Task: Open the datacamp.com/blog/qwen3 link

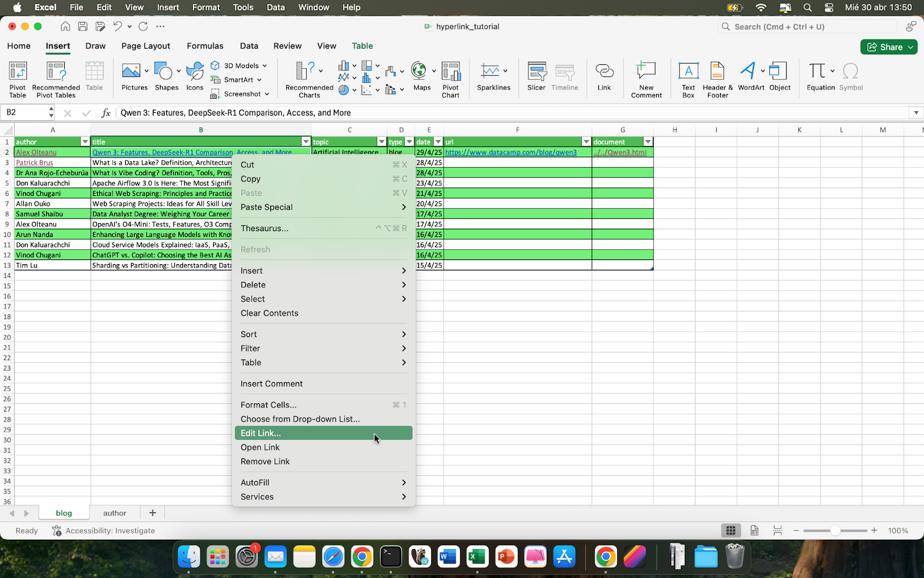Action: 511,153
